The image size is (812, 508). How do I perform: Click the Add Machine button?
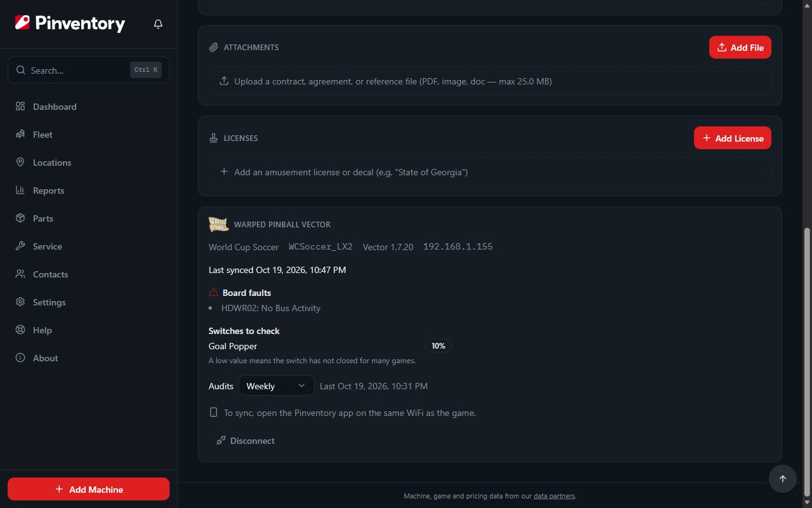88,490
